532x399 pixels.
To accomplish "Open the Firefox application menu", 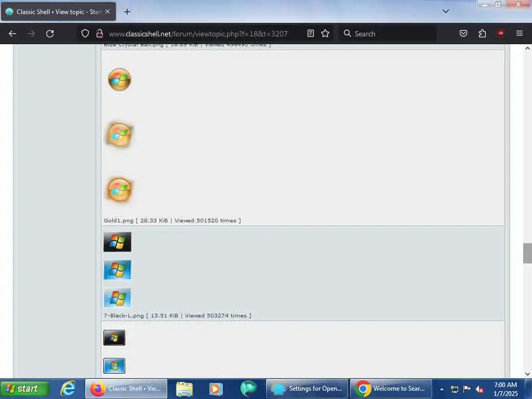I will coord(520,33).
